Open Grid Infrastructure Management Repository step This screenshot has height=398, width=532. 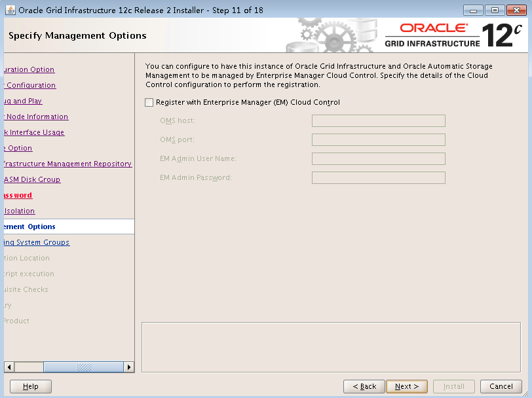tap(68, 164)
